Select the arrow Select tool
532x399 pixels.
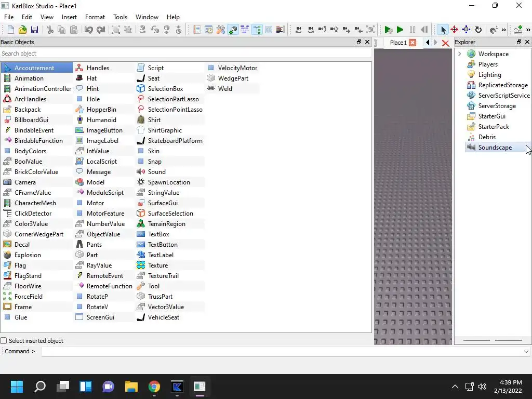pyautogui.click(x=443, y=30)
